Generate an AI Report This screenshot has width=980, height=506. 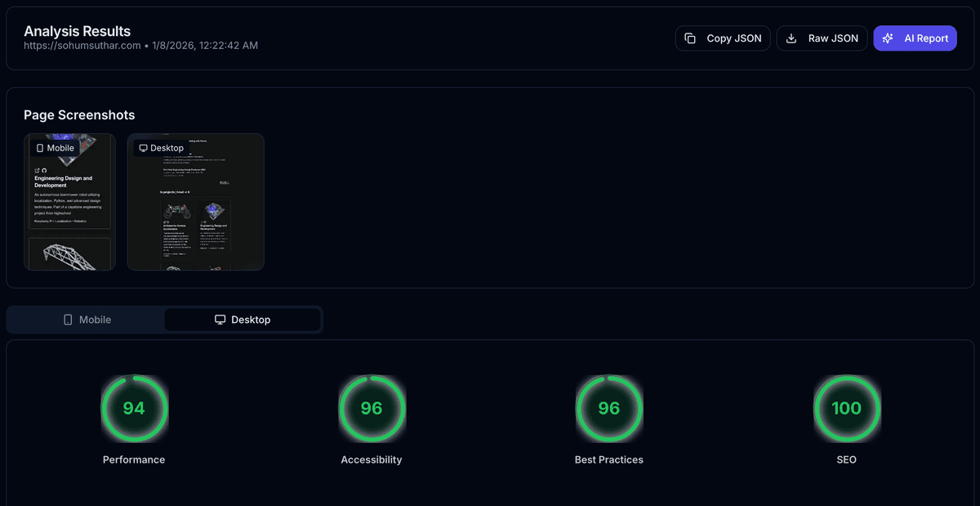pos(915,38)
